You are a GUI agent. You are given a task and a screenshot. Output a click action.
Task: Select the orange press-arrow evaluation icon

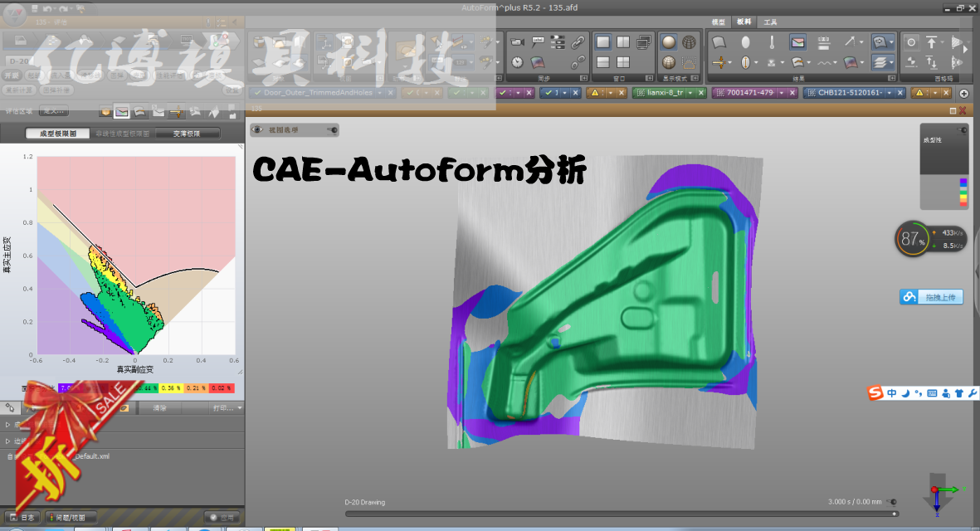tap(176, 112)
